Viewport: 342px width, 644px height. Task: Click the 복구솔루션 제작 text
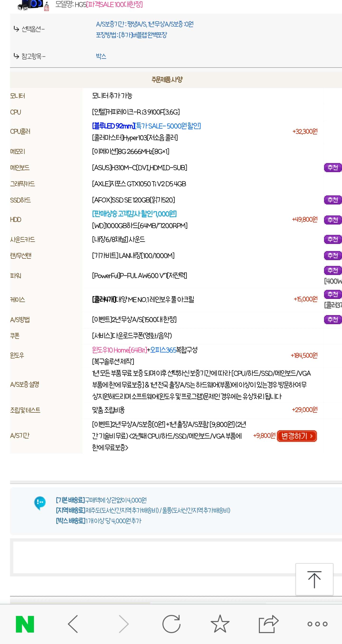(x=113, y=361)
